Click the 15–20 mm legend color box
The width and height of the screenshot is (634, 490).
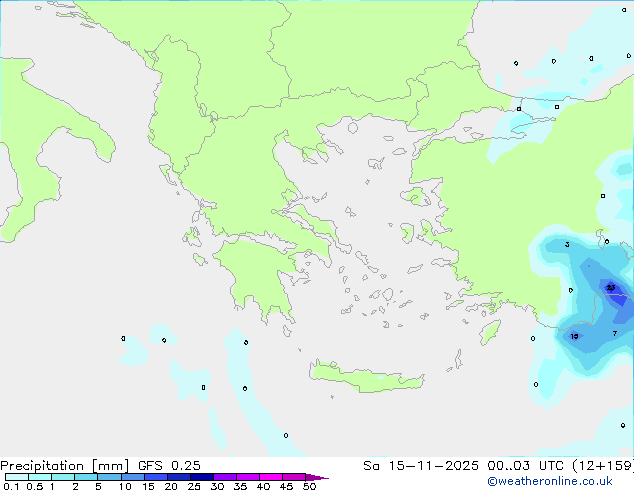(155, 477)
